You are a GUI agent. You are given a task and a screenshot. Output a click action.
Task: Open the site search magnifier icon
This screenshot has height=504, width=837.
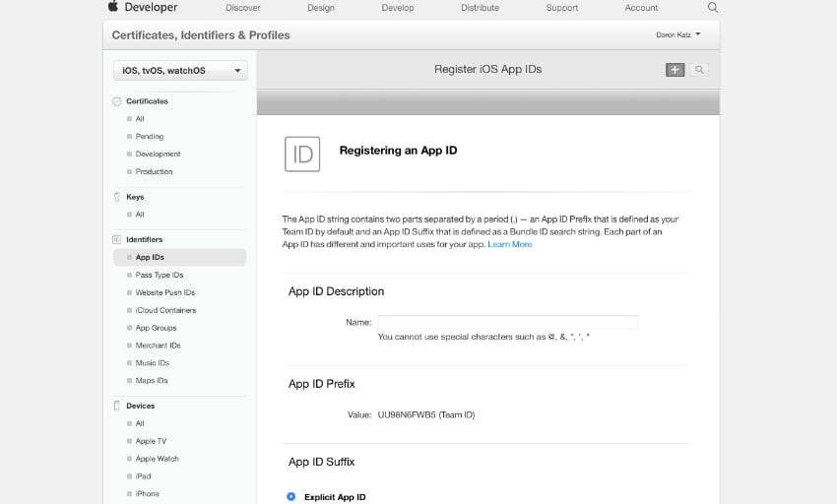[713, 8]
